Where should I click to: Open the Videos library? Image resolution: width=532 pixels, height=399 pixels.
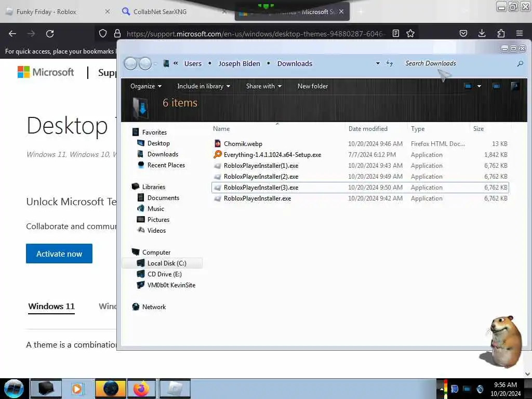pos(156,230)
